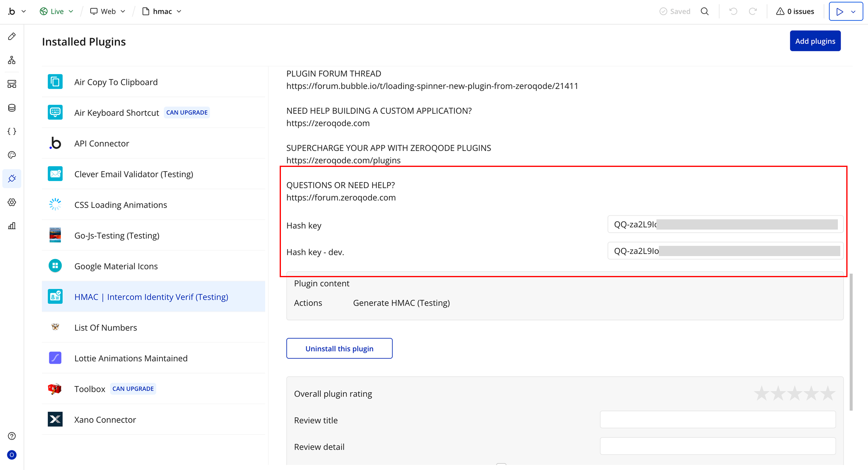This screenshot has height=470, width=868.
Task: Click the Review title input field
Action: point(717,420)
